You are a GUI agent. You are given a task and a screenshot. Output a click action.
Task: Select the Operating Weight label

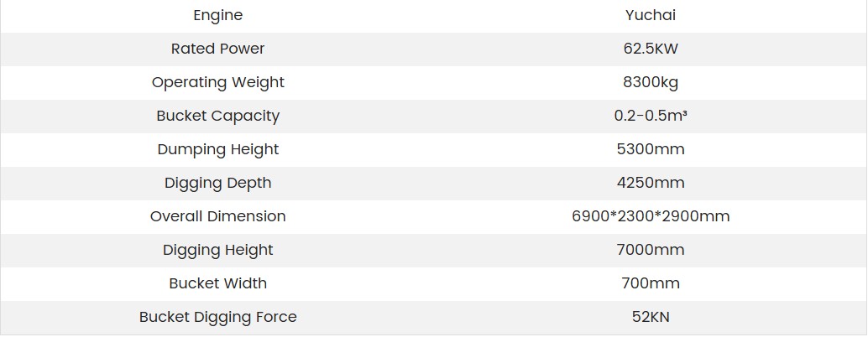pos(217,82)
